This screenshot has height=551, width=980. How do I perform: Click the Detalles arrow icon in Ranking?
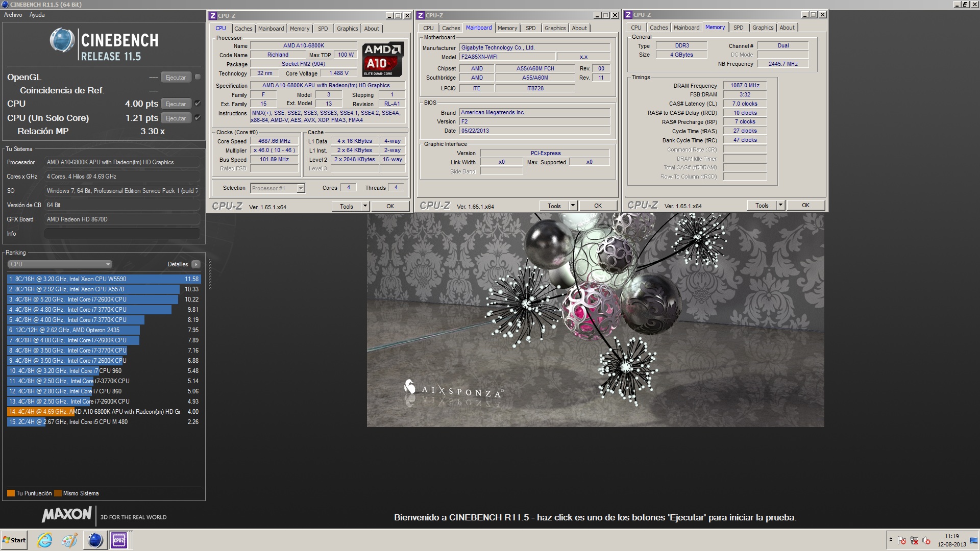point(196,264)
